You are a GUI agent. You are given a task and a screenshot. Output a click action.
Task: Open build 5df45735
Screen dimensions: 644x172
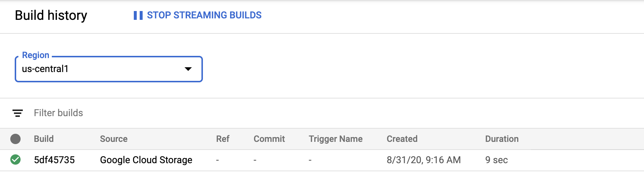coord(54,160)
